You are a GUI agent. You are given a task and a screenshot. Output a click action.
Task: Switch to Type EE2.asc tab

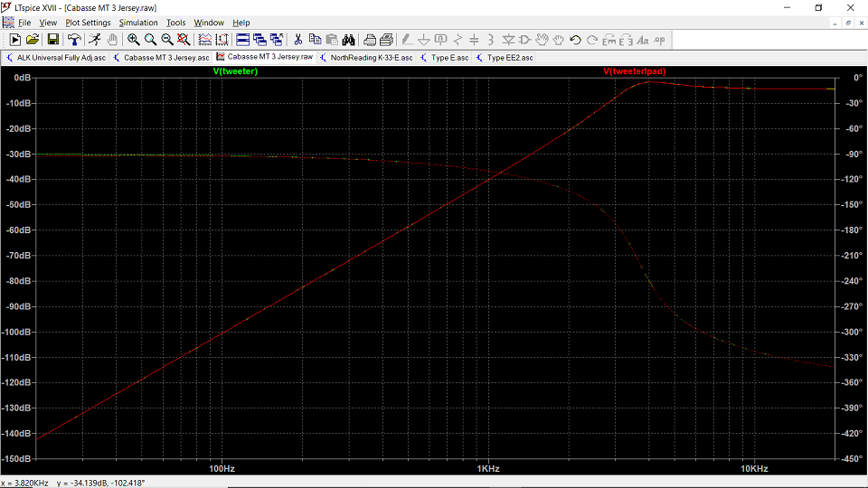(505, 58)
